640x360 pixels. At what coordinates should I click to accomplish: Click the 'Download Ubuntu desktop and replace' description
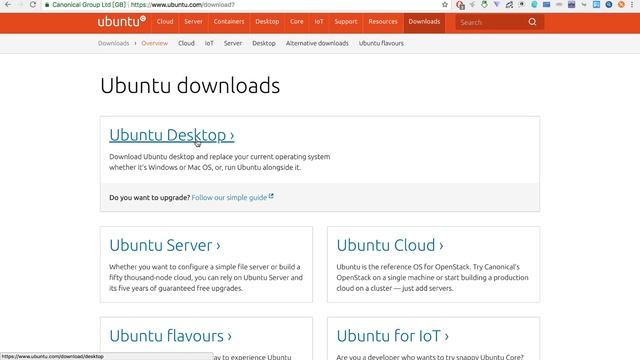coord(220,162)
